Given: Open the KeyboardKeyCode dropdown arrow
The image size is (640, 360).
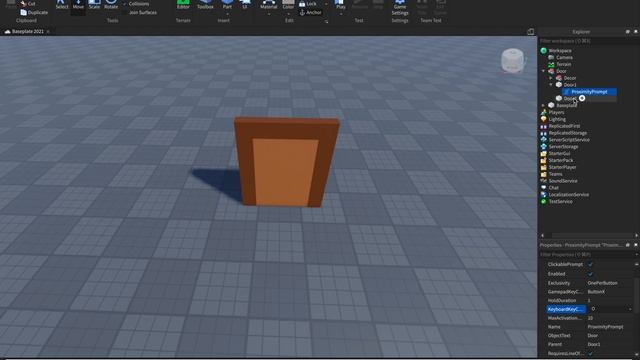Looking at the screenshot, I should 630,309.
